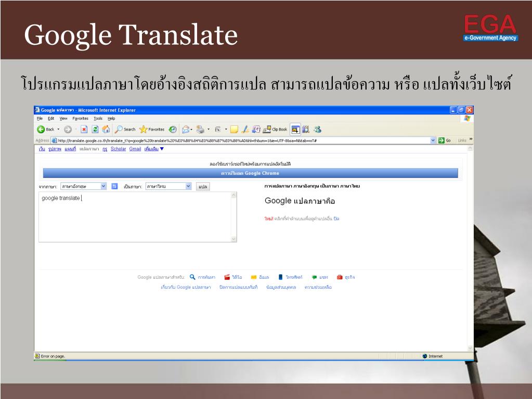Viewport: 532px width, 399px height.
Task: Open dropdown arrow next to Edit icon
Action: coord(226,129)
